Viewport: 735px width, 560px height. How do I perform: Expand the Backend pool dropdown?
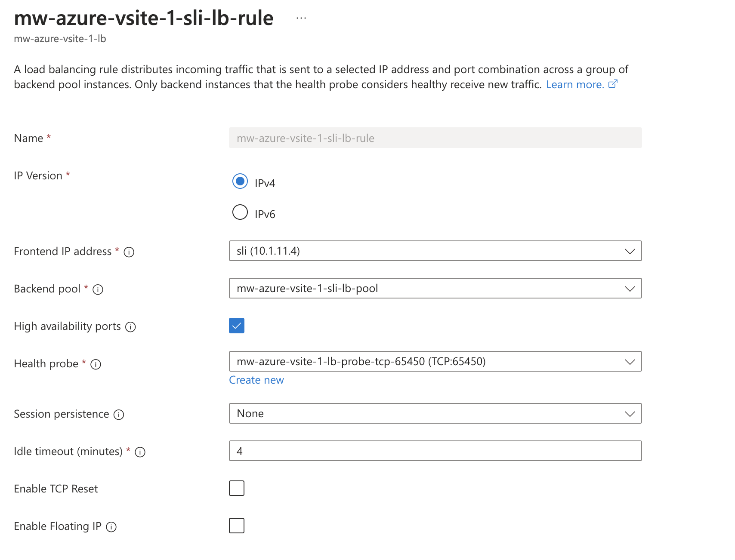pyautogui.click(x=630, y=288)
